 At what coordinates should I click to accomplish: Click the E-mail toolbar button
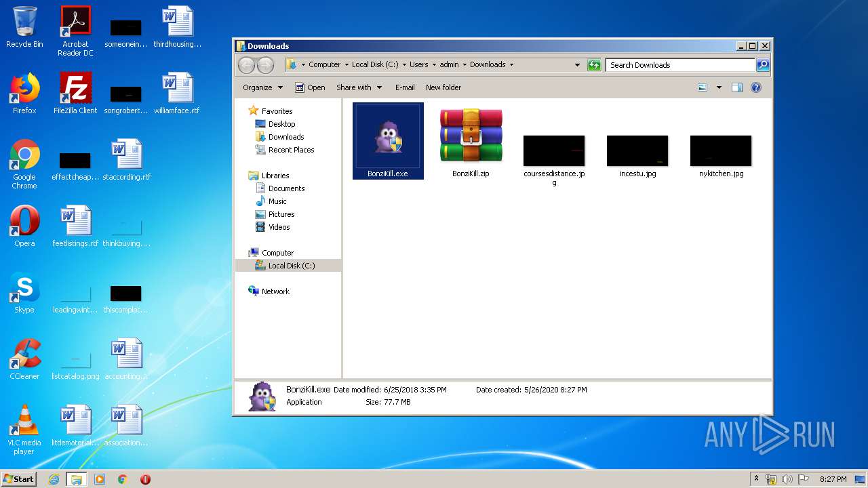point(405,87)
